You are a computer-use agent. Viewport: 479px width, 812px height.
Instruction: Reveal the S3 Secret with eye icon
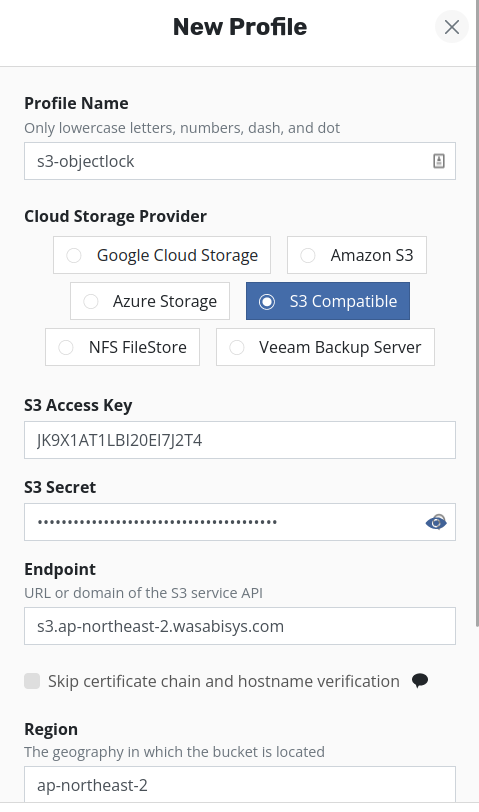(x=436, y=523)
